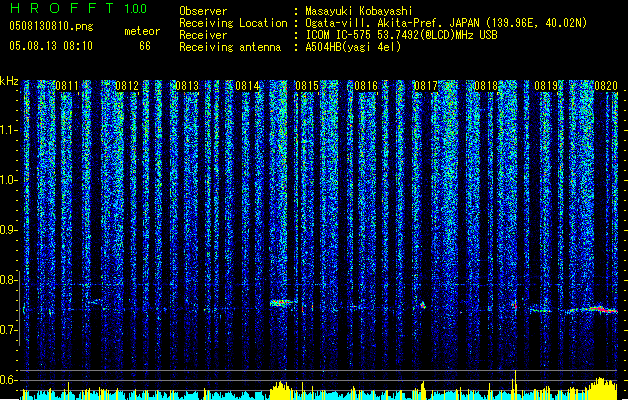Click the timestamp 05.08.13 08:10
This screenshot has height=400, width=629.
pos(51,46)
